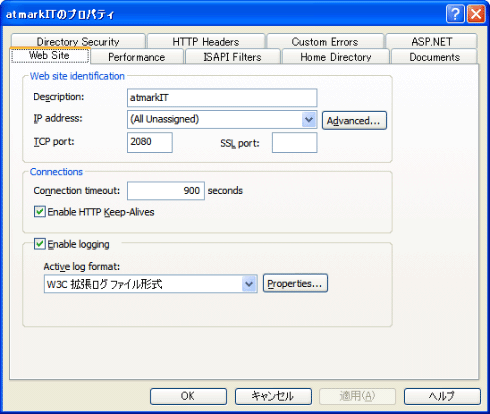The image size is (490, 414).
Task: Confirm with the OK button
Action: [x=188, y=396]
